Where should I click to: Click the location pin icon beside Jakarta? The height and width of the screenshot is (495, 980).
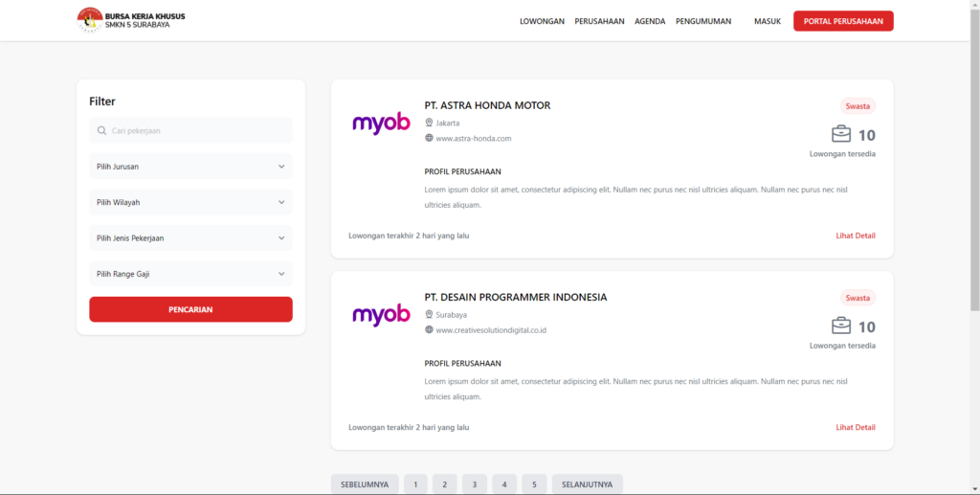[x=429, y=123]
